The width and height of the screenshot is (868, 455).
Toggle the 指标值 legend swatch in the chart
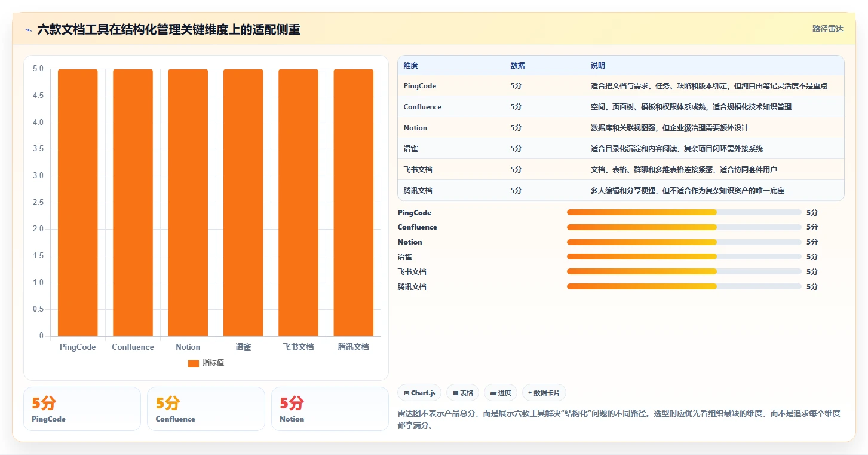pos(193,363)
